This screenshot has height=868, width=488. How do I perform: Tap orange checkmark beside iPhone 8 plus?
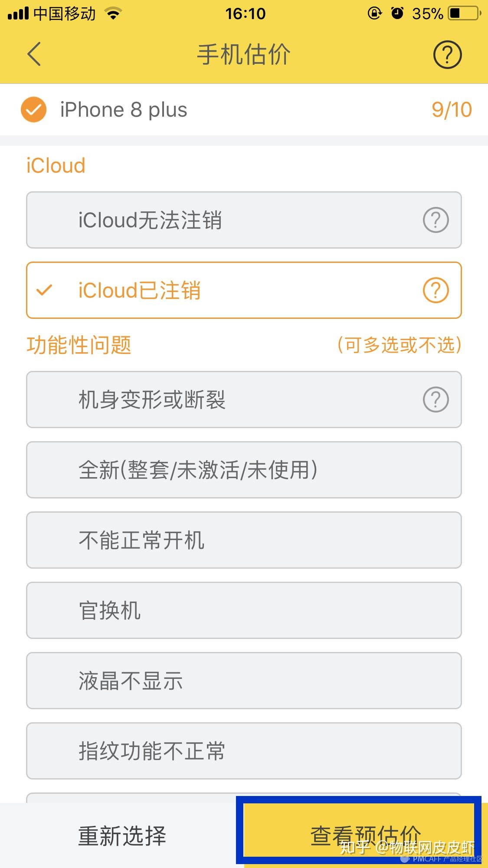pyautogui.click(x=34, y=110)
